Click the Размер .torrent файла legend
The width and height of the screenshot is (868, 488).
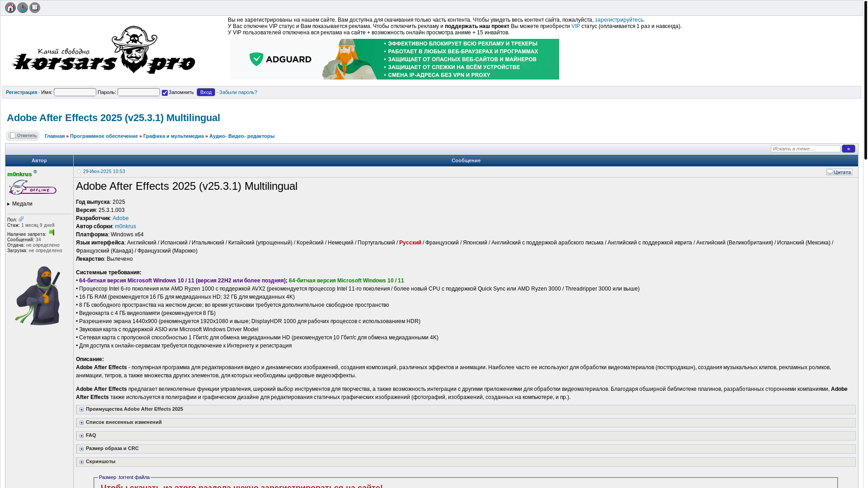tap(124, 477)
